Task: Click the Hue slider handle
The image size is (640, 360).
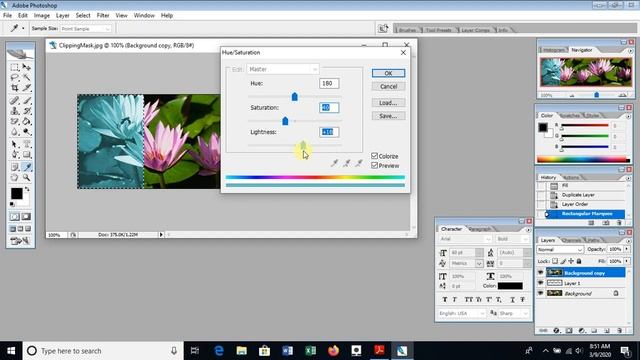Action: (295, 97)
